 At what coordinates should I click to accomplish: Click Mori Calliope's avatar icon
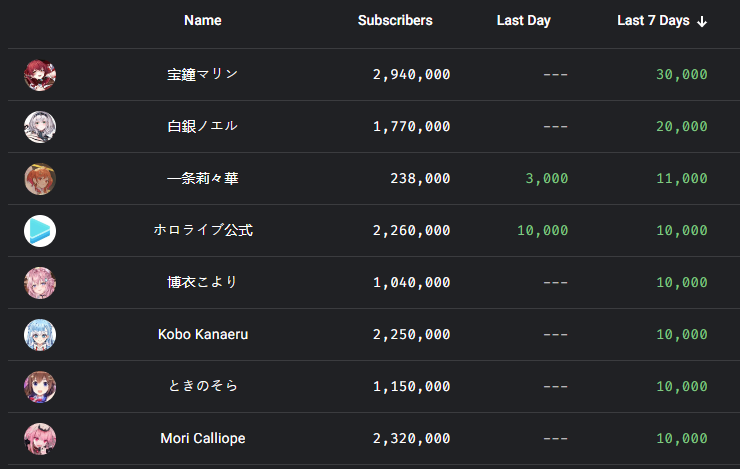coord(40,439)
